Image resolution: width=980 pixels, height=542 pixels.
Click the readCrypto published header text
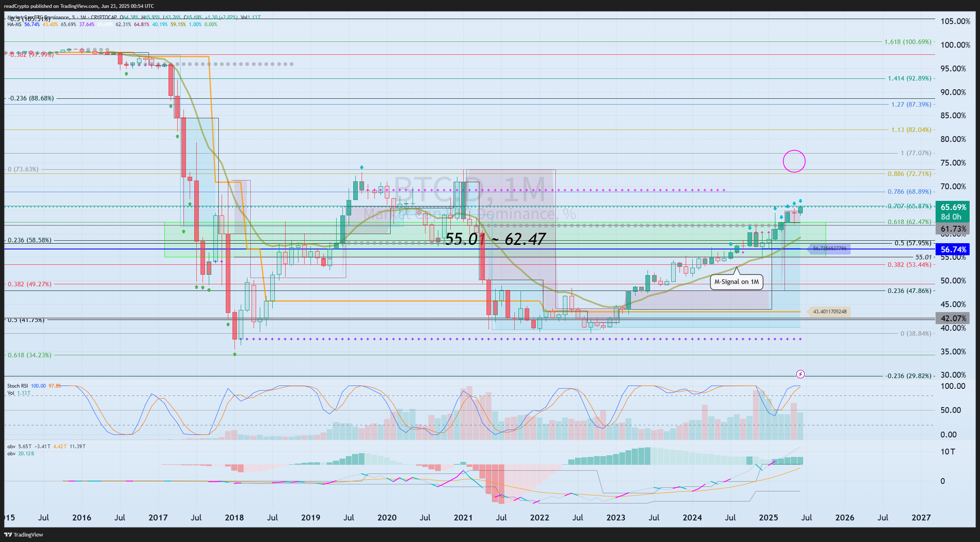pyautogui.click(x=79, y=6)
